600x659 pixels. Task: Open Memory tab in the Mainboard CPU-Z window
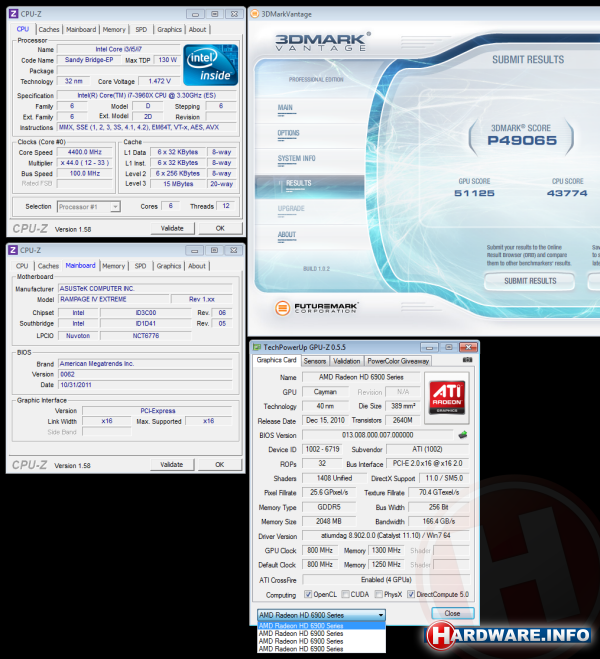[113, 266]
